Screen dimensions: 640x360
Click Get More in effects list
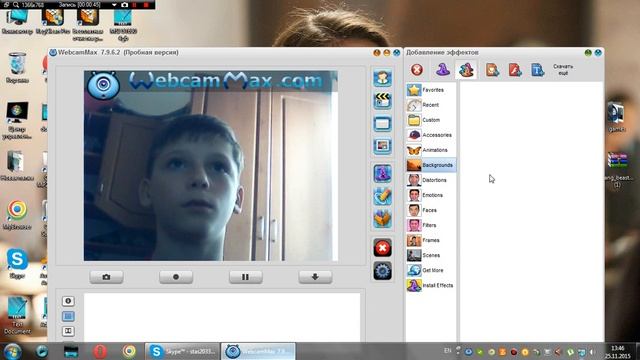[431, 270]
